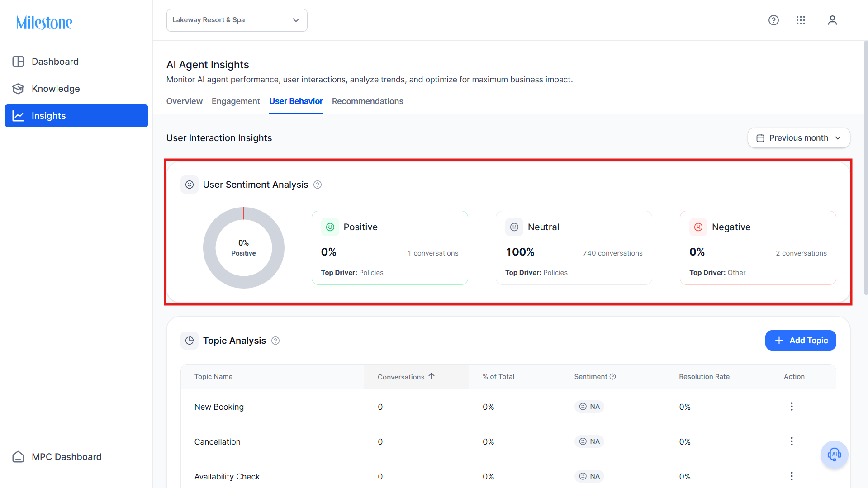Open the actions menu for Availability Check

[792, 476]
